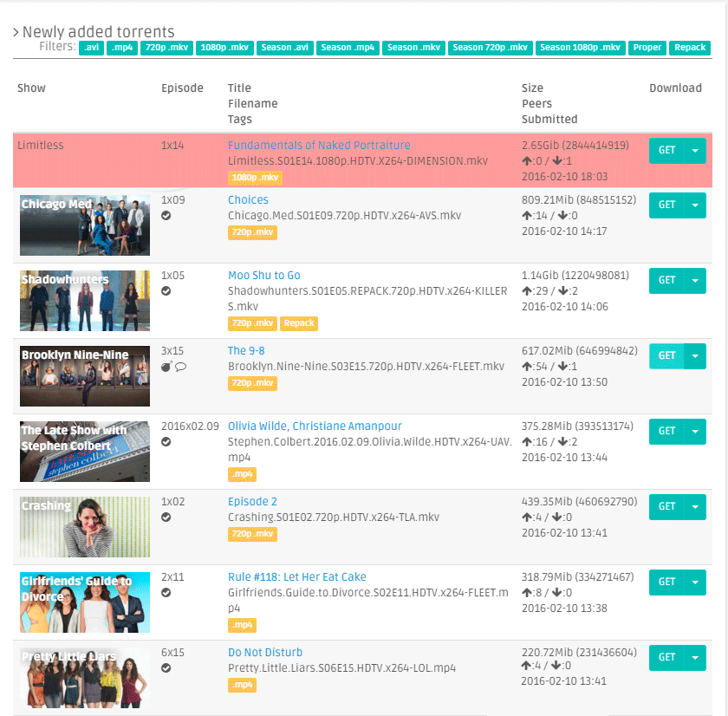The height and width of the screenshot is (716, 728).
Task: Open download dropdown for Girlfriends' Guide to Divorce
Action: tap(695, 583)
